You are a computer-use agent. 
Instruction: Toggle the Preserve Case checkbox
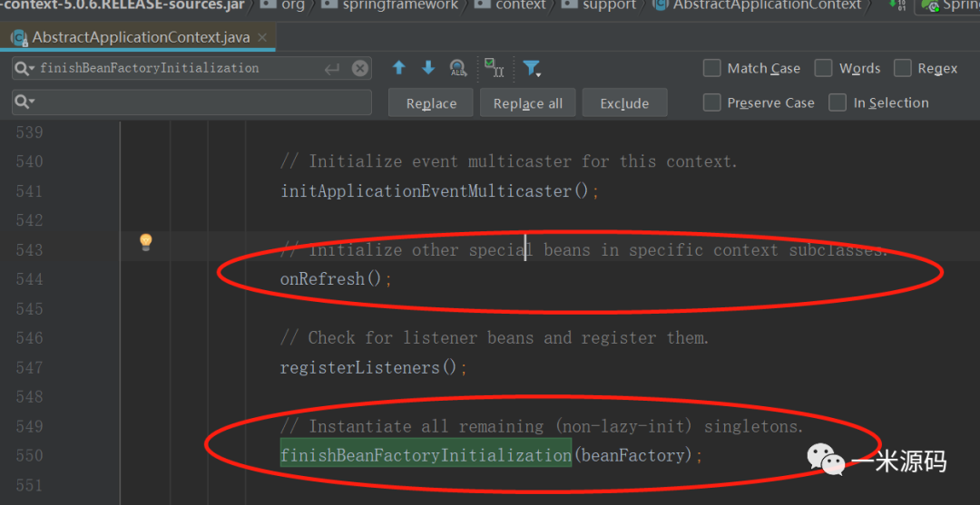click(x=712, y=102)
